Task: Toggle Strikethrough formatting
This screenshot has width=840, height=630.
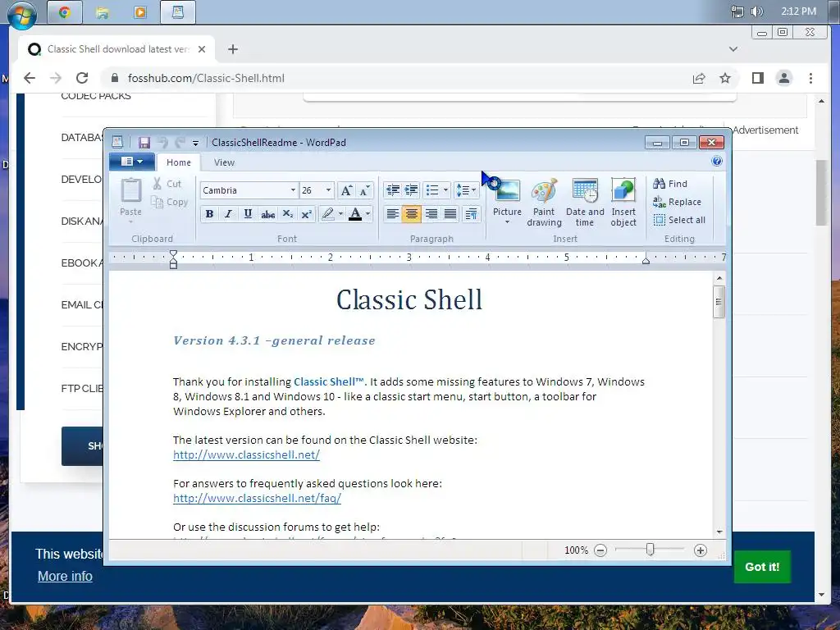Action: coord(268,214)
